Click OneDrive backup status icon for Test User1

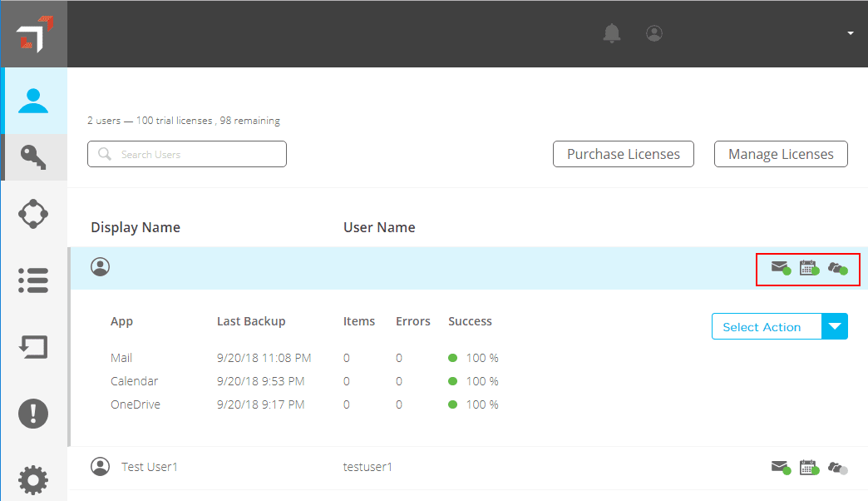pos(837,468)
